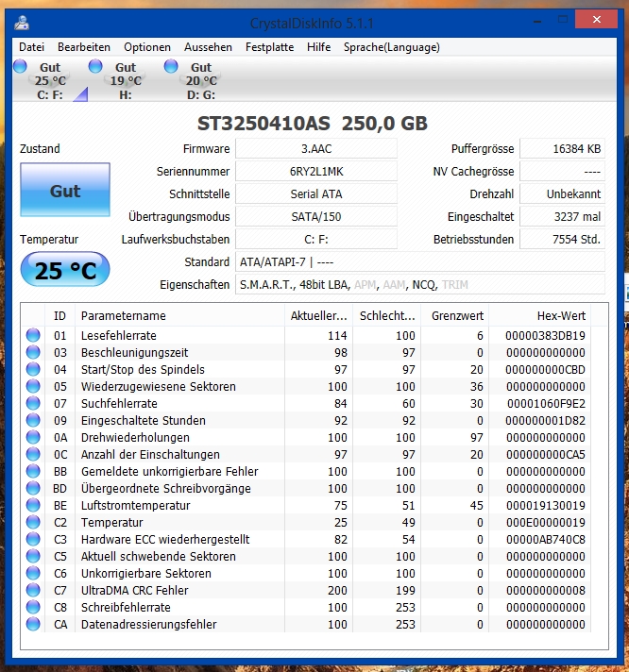The image size is (629, 672).
Task: Click the Schnittstelle field Serial ATA
Action: (x=316, y=194)
